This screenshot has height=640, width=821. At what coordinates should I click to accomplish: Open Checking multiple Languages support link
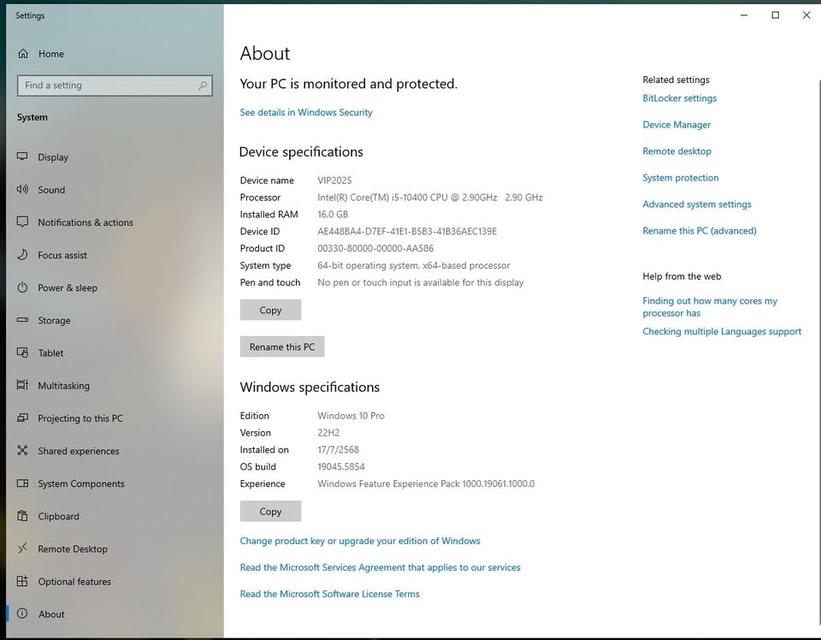722,331
